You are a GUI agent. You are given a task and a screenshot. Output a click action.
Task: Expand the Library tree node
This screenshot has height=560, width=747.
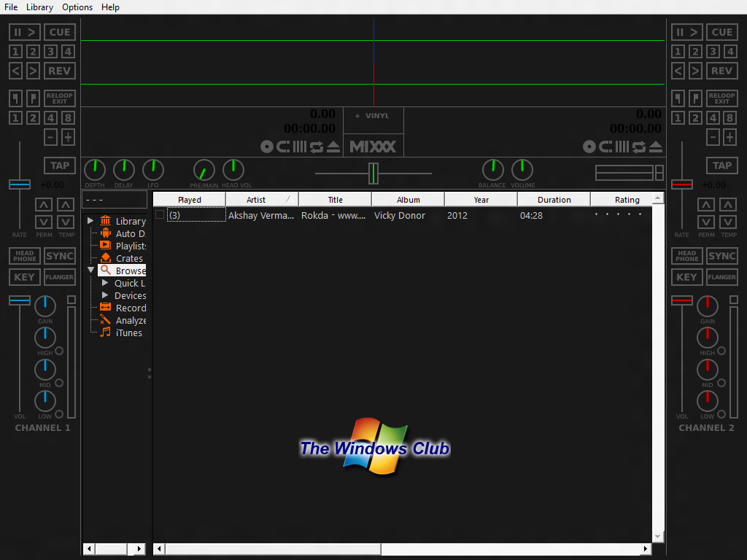click(90, 220)
